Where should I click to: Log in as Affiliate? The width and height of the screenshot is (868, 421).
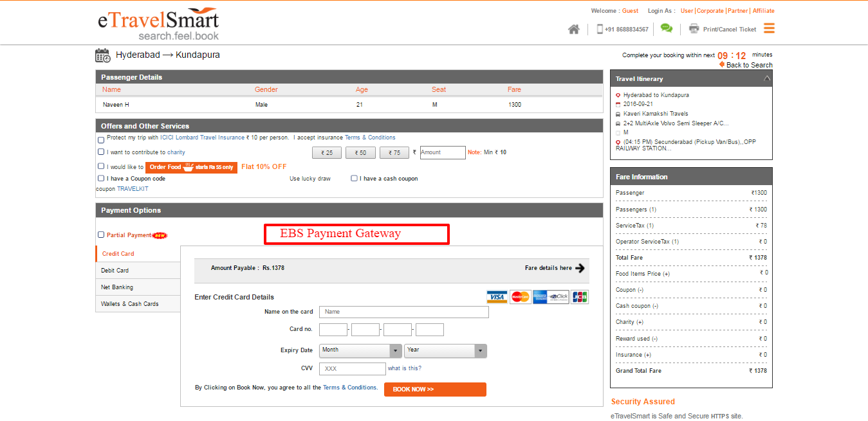pos(764,11)
